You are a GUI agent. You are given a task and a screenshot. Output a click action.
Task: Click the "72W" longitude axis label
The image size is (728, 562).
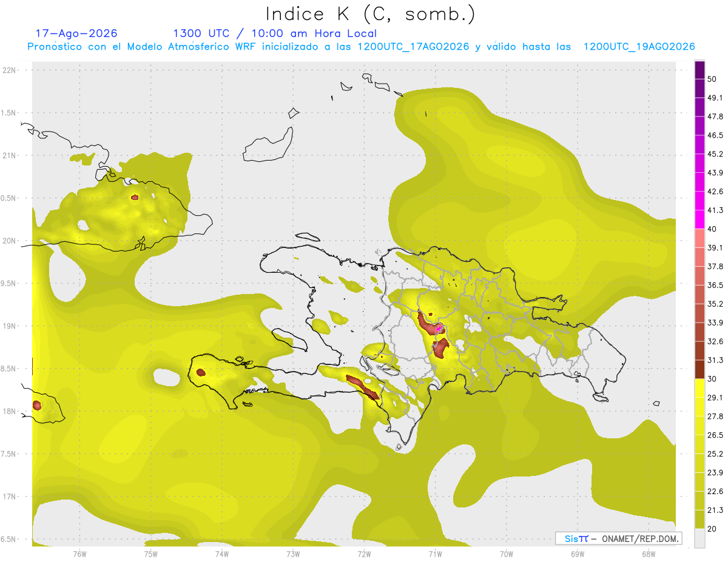[x=364, y=554]
